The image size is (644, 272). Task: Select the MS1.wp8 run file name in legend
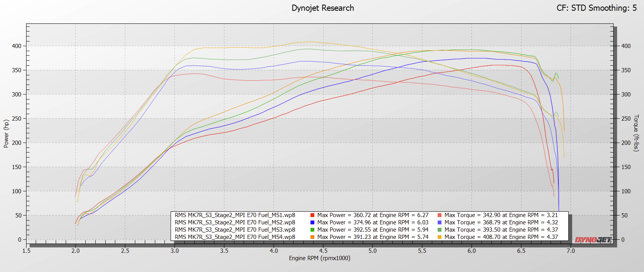(235, 215)
